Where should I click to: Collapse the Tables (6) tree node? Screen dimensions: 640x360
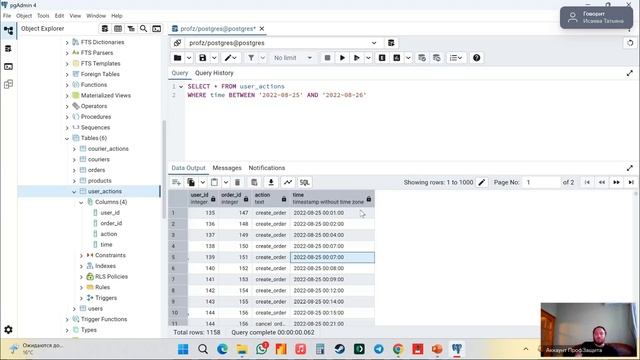(x=67, y=138)
